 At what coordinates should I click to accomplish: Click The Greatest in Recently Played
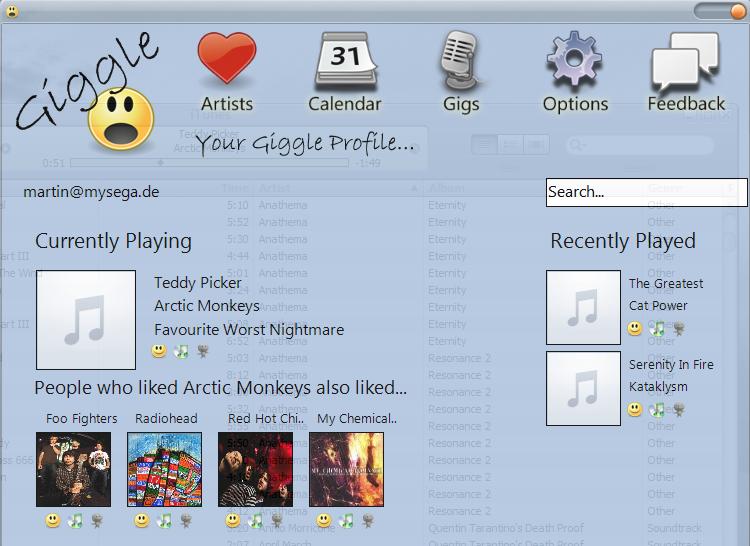click(x=666, y=284)
